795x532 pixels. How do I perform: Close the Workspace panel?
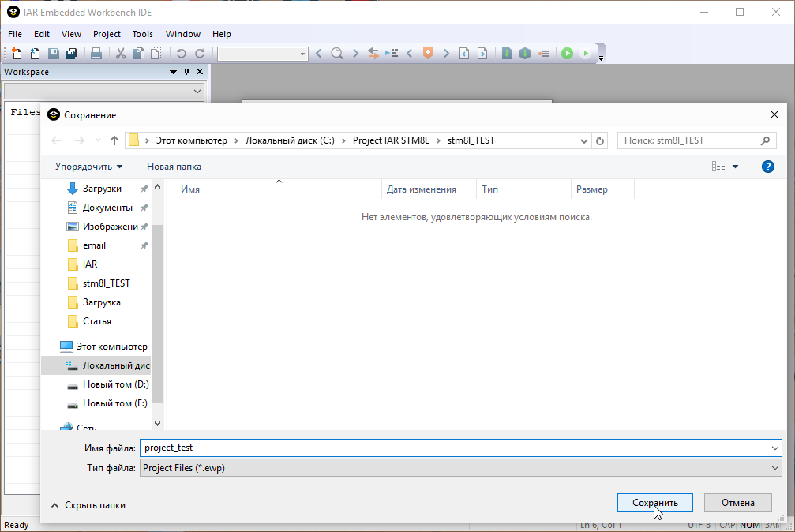(x=200, y=72)
